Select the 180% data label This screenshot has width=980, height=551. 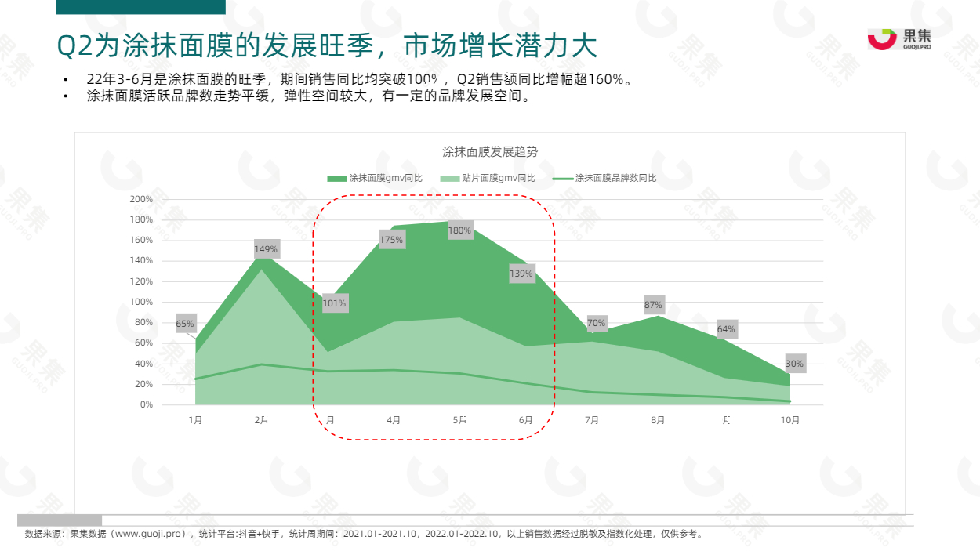click(x=459, y=230)
